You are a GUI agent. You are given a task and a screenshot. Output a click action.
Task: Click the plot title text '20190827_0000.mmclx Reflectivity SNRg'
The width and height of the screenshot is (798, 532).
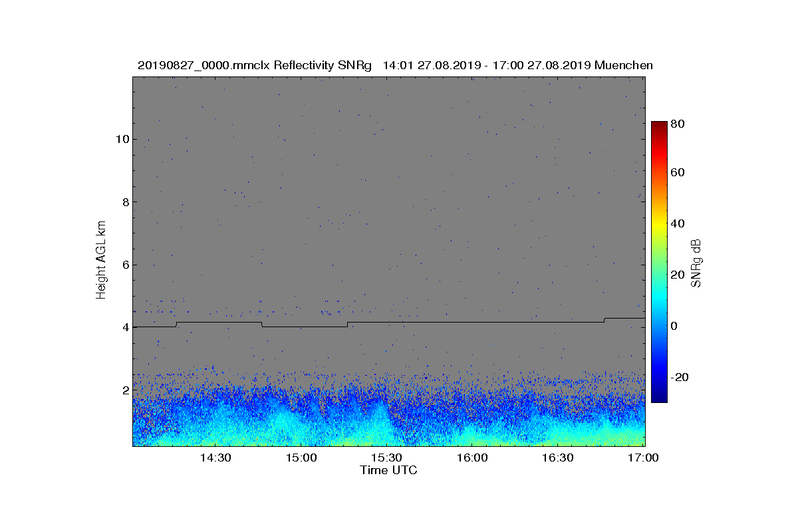pos(255,66)
